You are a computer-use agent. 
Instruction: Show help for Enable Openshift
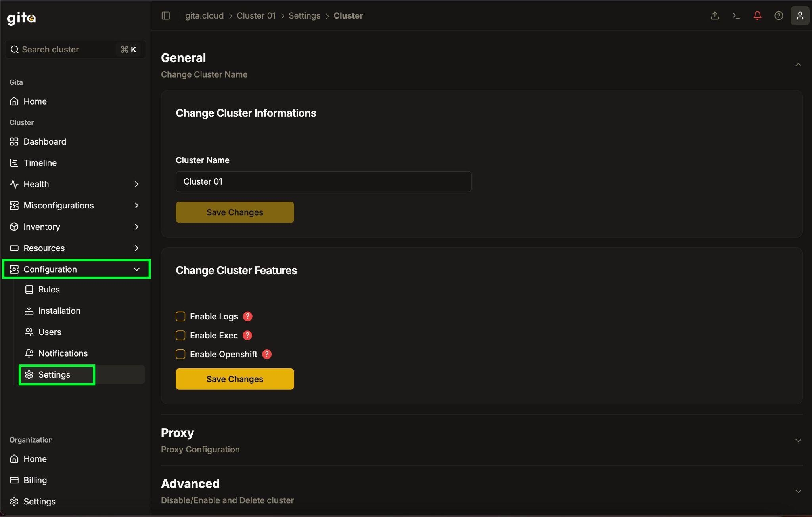coord(267,355)
